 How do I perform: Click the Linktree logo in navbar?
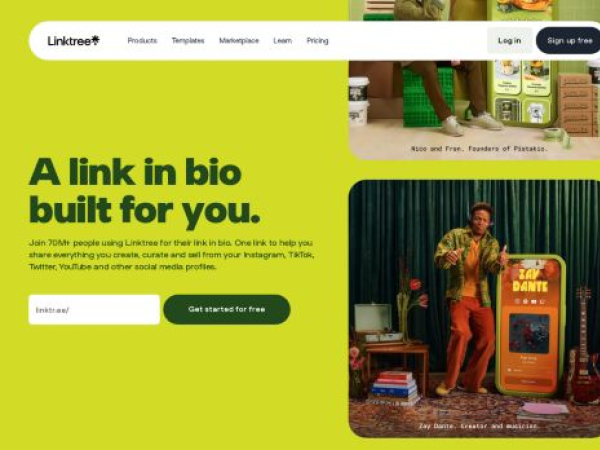coord(73,41)
